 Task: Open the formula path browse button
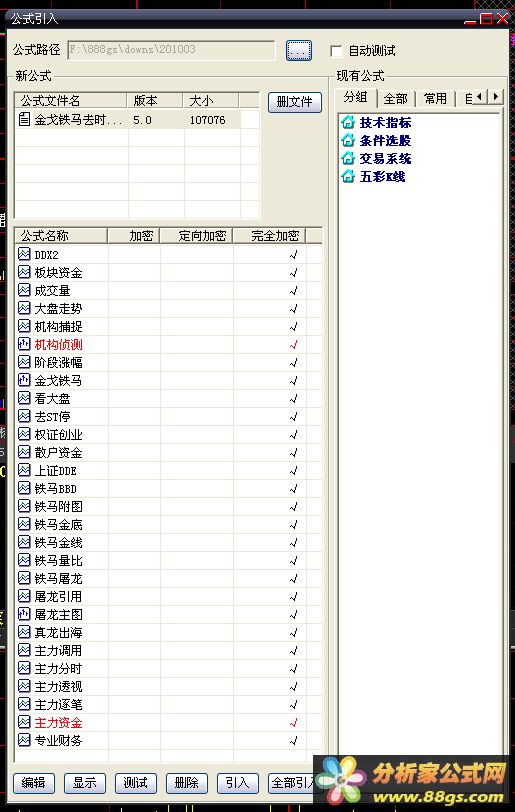coord(299,50)
